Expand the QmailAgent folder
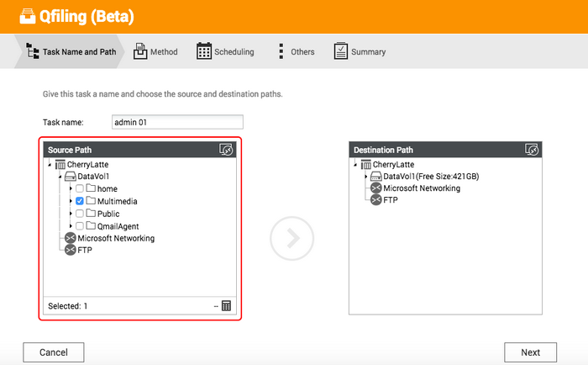 tap(71, 226)
